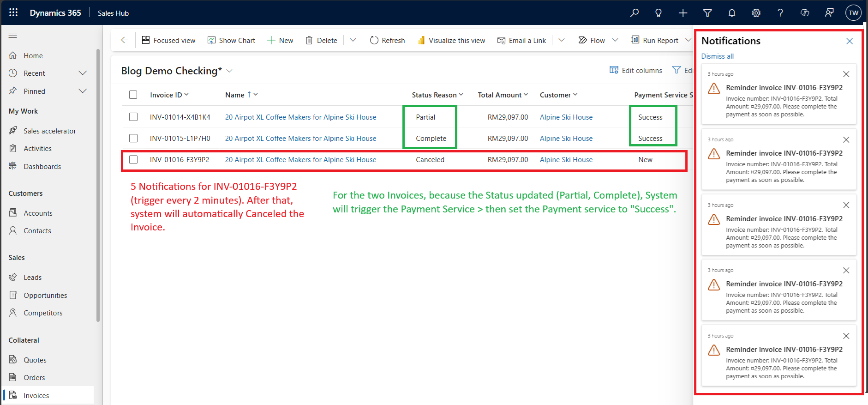This screenshot has width=868, height=405.
Task: Toggle the hamburger navigation menu
Action: [x=13, y=36]
